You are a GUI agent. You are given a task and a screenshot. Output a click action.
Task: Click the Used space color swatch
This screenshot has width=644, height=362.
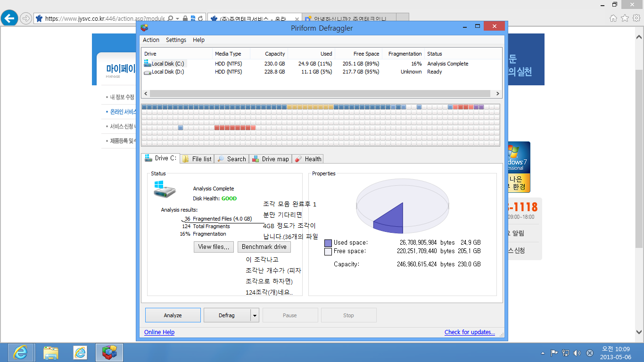[328, 243]
